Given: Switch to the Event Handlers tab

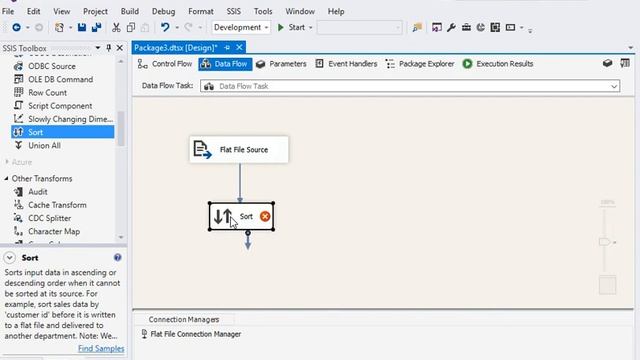Looking at the screenshot, I should (x=347, y=64).
